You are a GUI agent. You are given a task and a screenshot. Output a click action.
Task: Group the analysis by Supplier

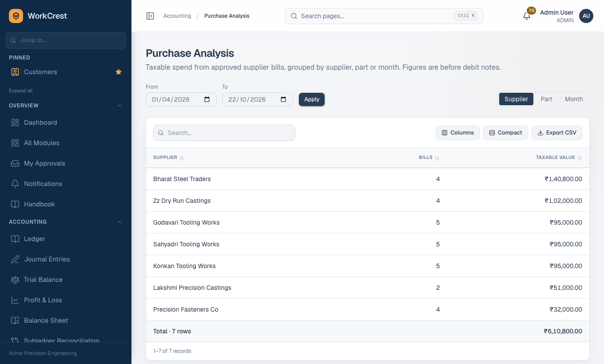click(516, 99)
